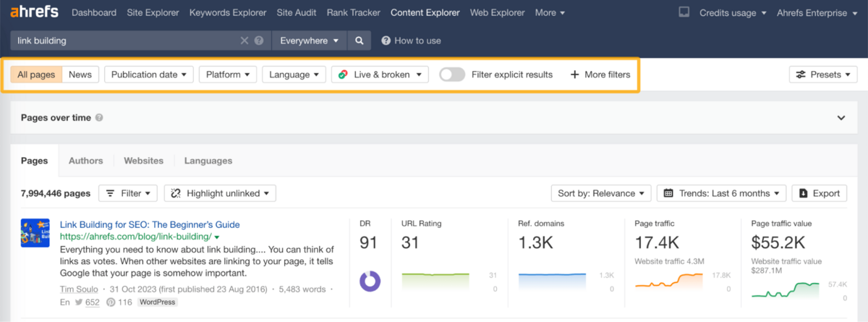The width and height of the screenshot is (868, 322).
Task: Click the link building article thumbnail
Action: [x=35, y=233]
